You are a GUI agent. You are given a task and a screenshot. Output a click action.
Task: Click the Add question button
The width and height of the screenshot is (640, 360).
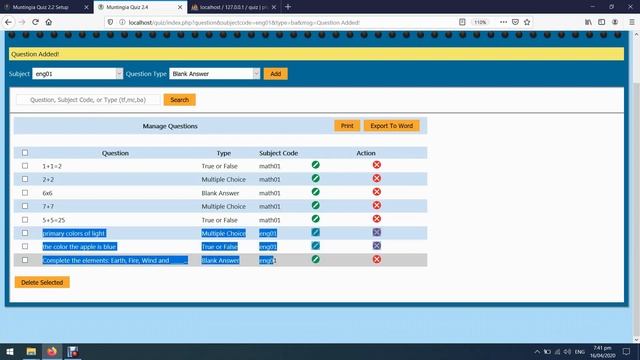coord(276,73)
